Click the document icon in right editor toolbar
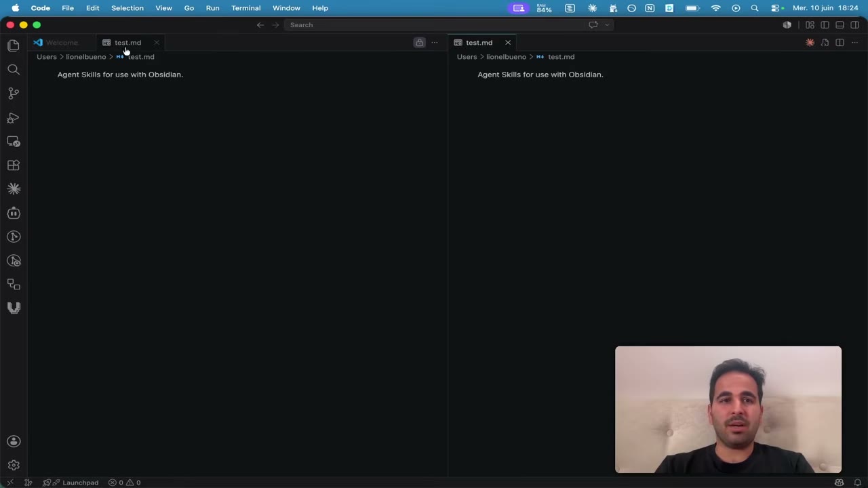Image resolution: width=868 pixels, height=488 pixels. click(825, 43)
